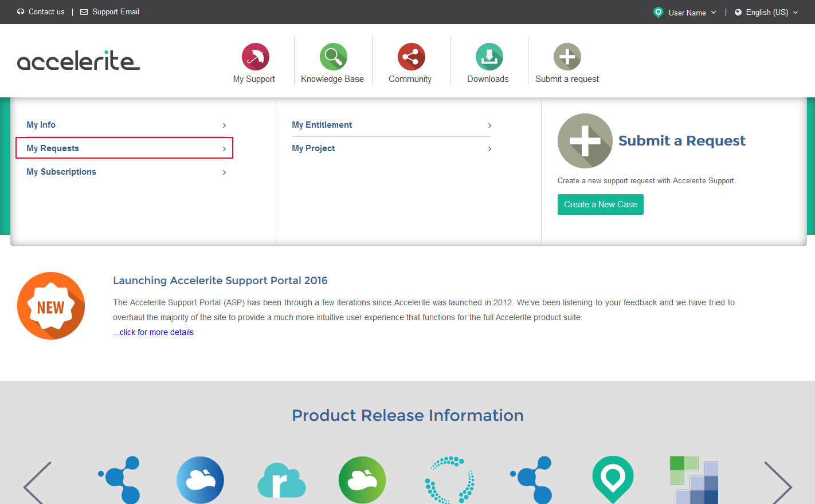
Task: Click the large Submit a Request plus icon
Action: coord(585,141)
